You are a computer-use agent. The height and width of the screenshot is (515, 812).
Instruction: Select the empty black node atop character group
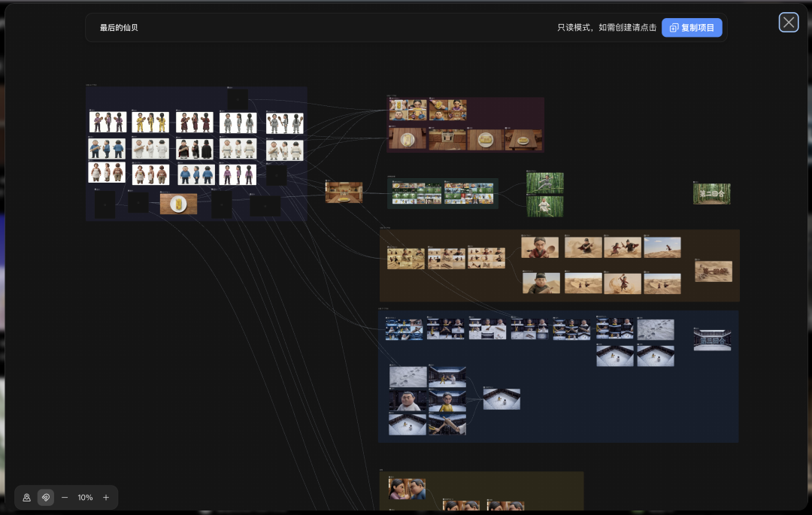(238, 99)
